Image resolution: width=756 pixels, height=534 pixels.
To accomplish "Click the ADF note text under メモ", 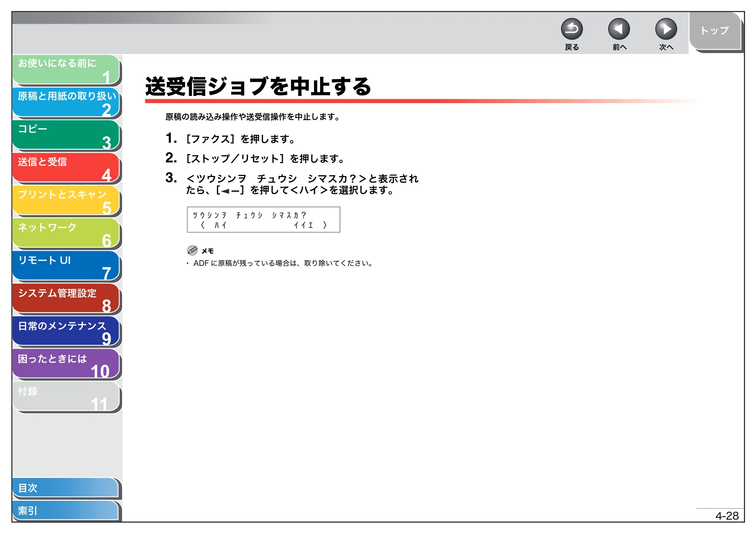I will click(x=283, y=263).
